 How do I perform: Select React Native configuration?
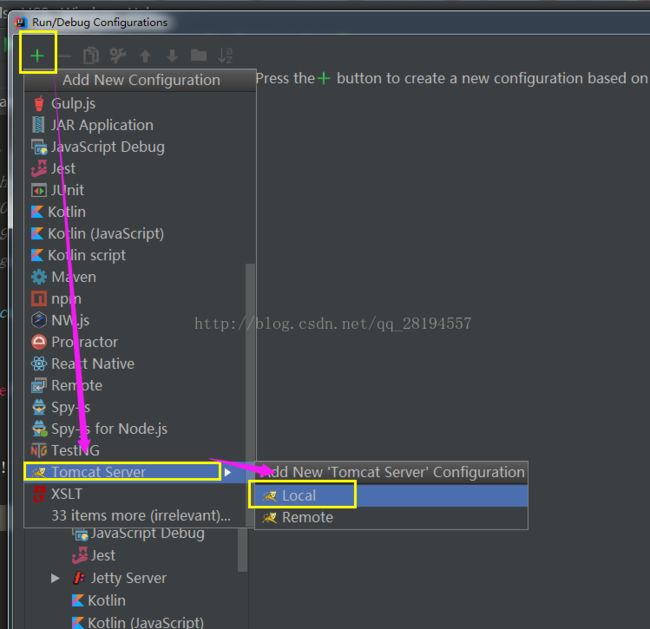click(136, 364)
